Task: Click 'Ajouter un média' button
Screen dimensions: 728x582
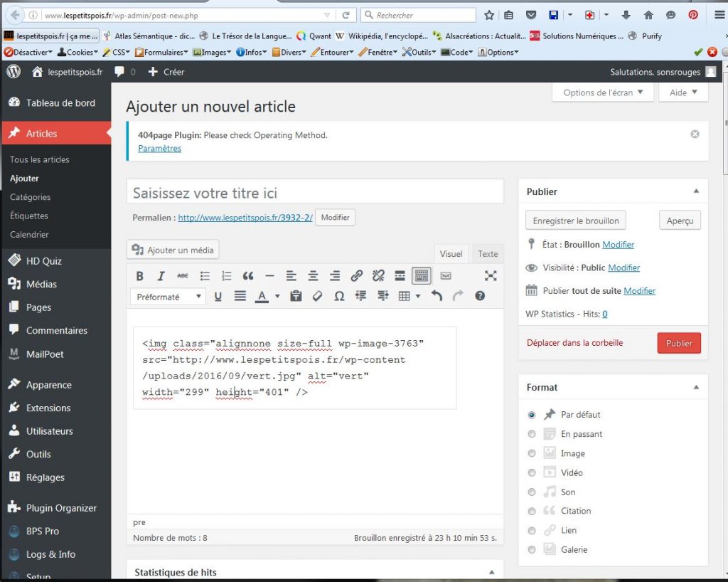Action: point(173,250)
